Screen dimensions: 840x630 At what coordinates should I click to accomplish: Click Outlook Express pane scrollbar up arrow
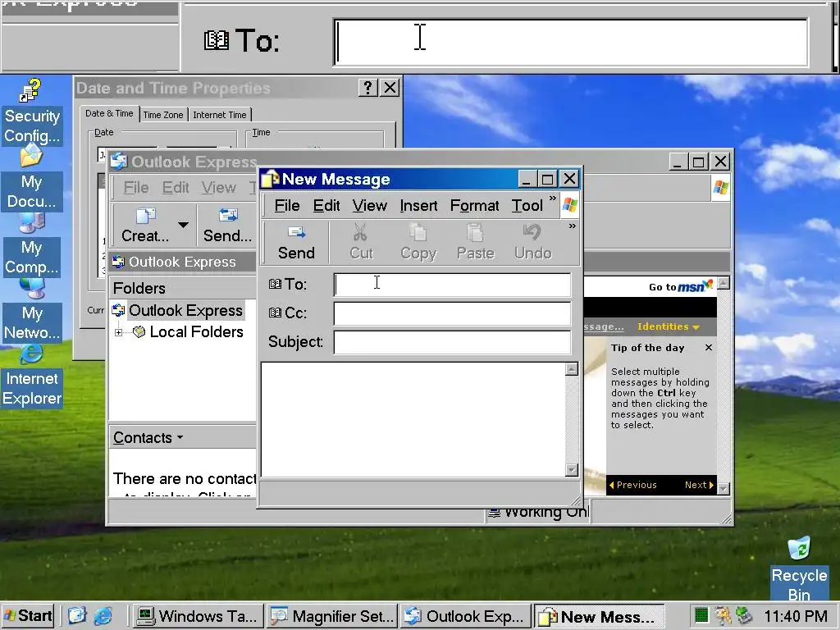tap(724, 283)
